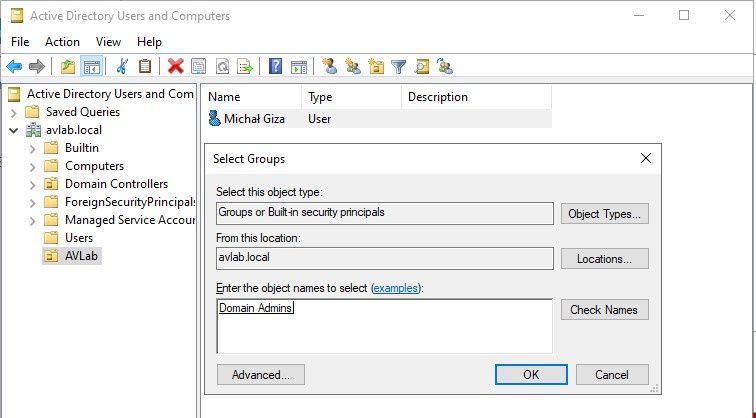756x418 pixels.
Task: Create a new organizational unit via toolbar icon
Action: tap(376, 66)
